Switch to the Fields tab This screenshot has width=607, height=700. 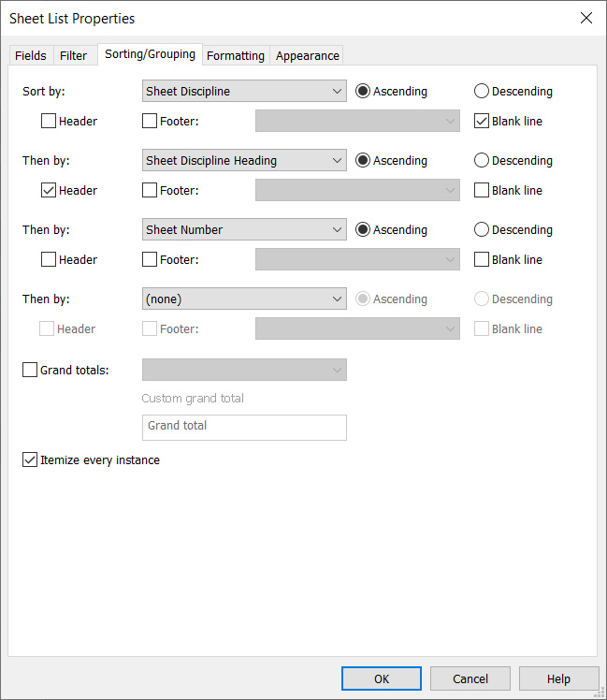[30, 55]
